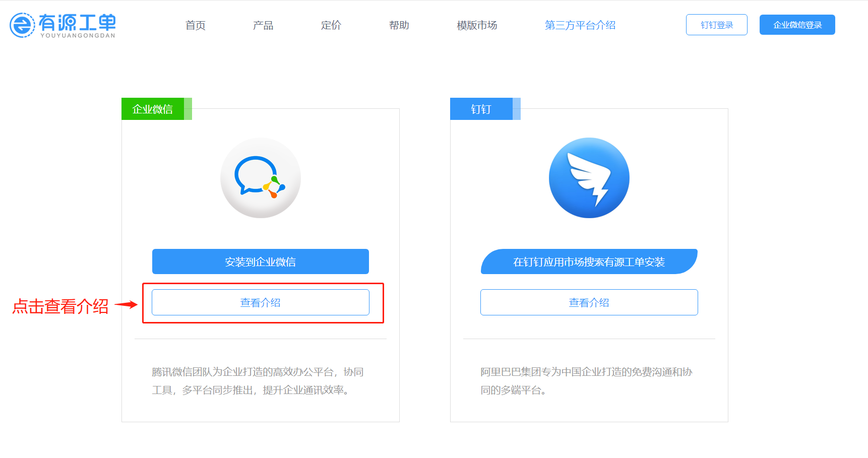Click the 有源工单 logo icon
The image size is (868, 458).
pos(22,25)
